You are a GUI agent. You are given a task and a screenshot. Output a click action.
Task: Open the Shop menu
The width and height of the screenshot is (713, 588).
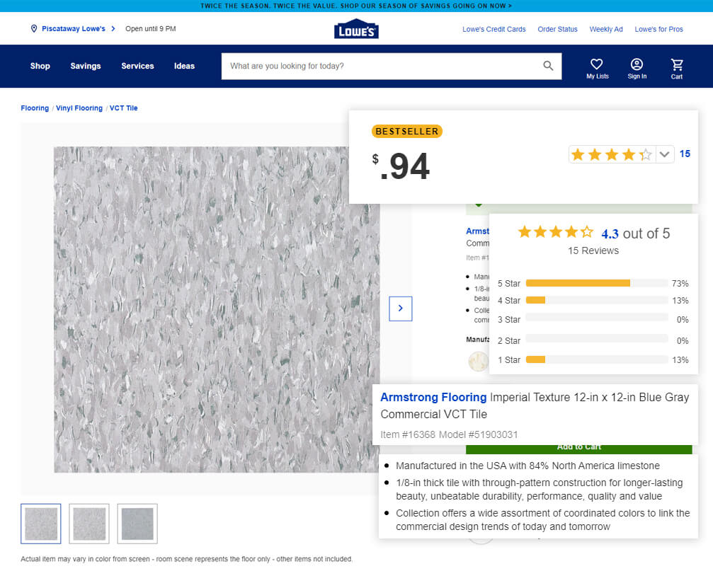click(x=40, y=66)
